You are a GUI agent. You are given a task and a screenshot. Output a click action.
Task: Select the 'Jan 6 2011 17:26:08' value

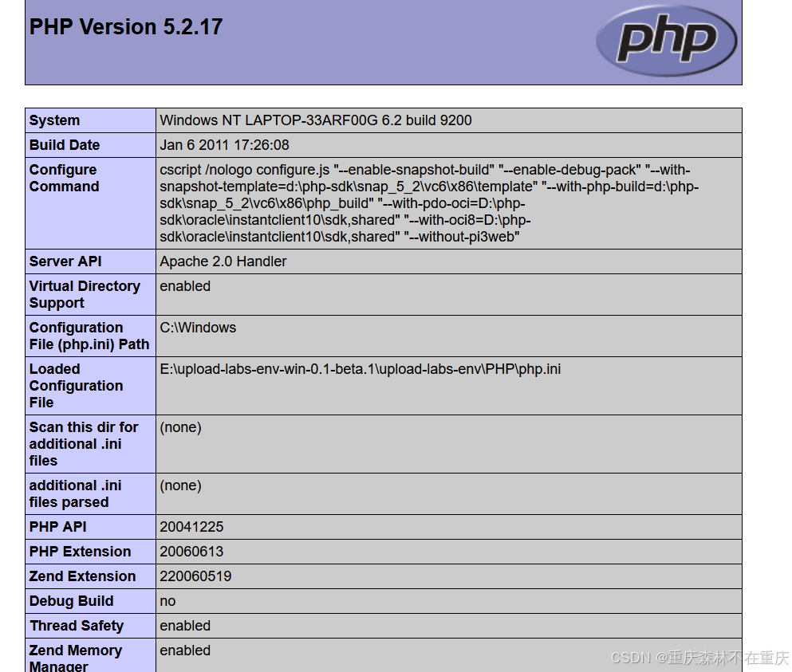(224, 145)
